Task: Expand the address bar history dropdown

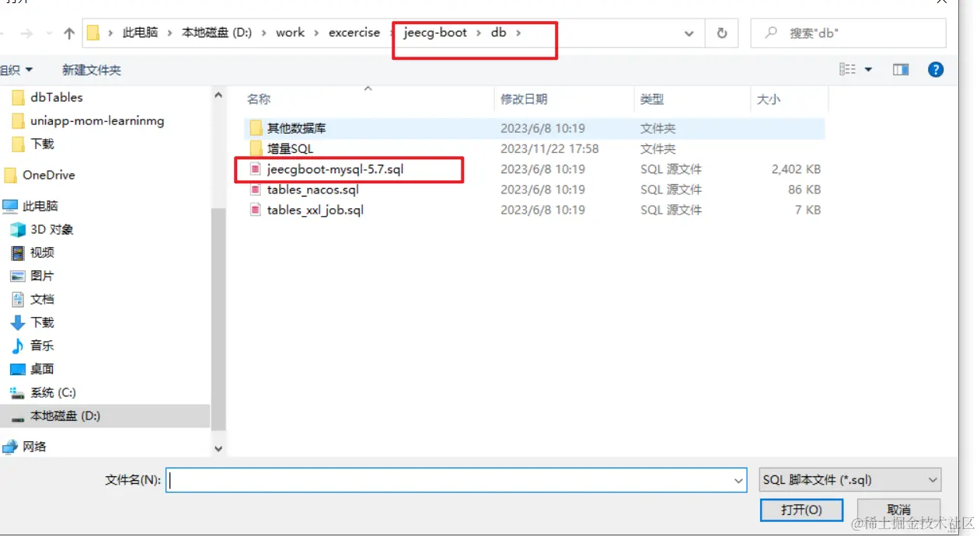Action: click(689, 33)
